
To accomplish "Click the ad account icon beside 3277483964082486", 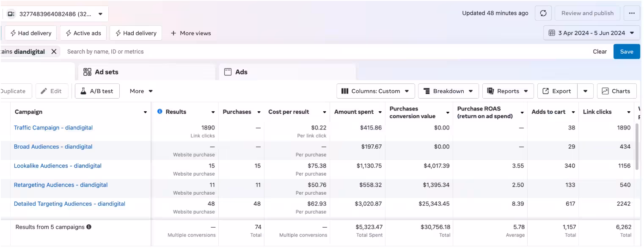I will 11,14.
